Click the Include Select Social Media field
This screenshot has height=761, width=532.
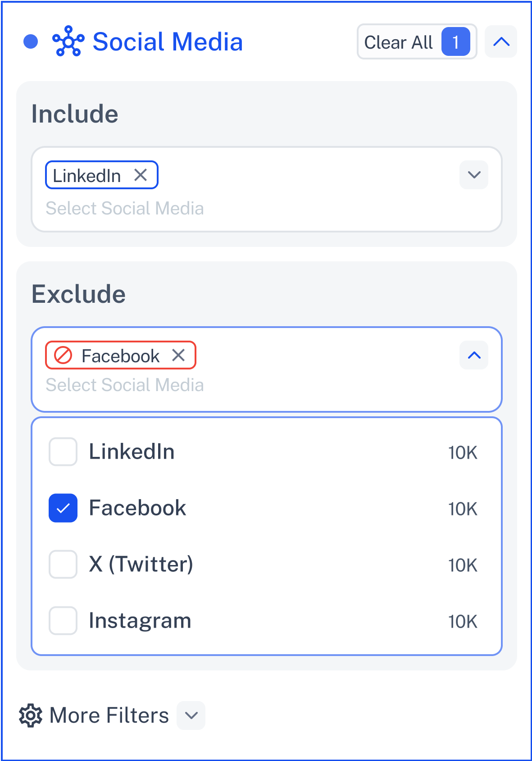click(x=267, y=189)
